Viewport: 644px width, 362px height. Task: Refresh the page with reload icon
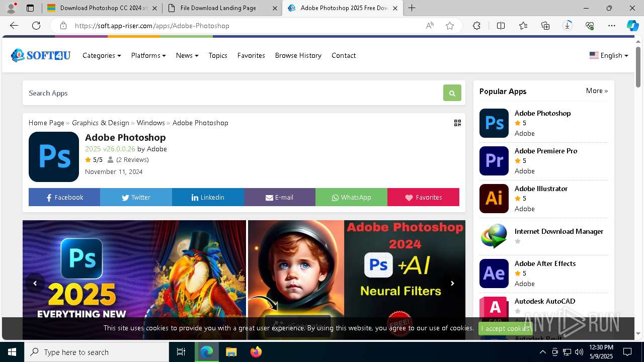click(36, 26)
